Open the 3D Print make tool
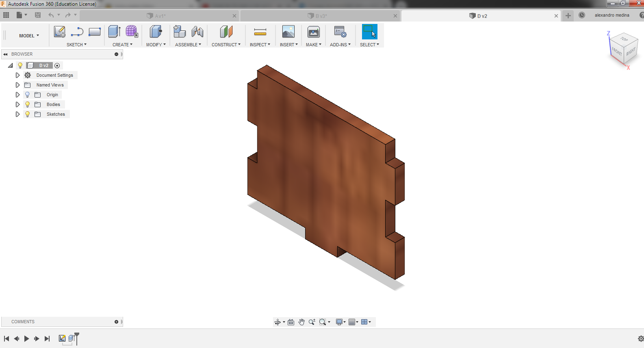 click(314, 32)
